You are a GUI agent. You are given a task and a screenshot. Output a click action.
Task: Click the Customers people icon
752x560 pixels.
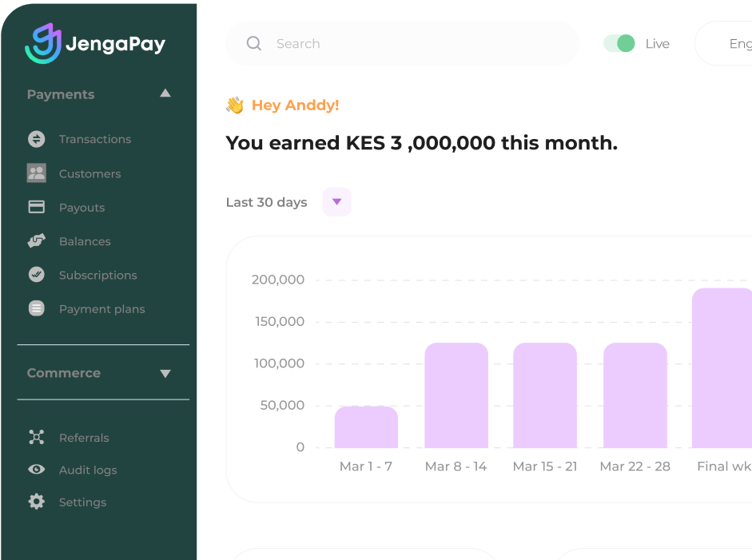pos(37,173)
